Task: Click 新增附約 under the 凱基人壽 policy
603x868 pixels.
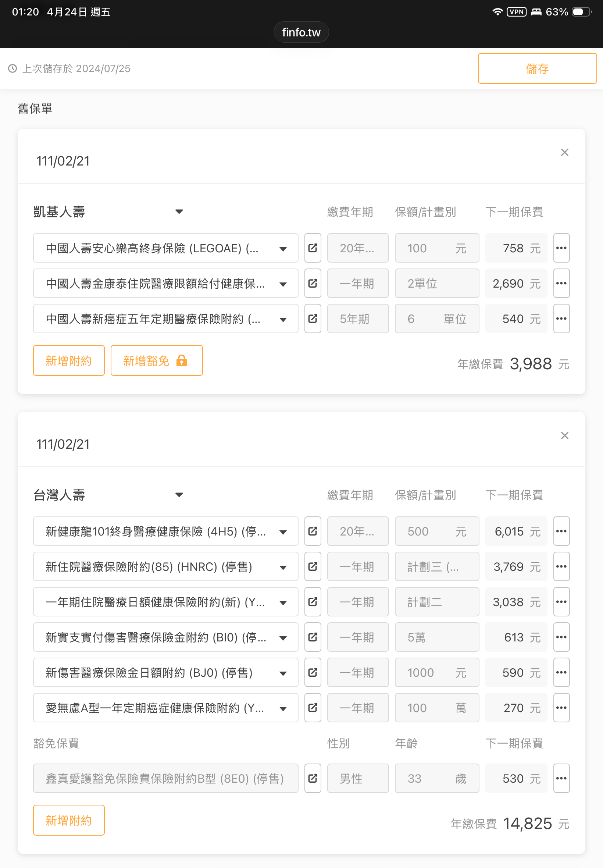Action: (69, 360)
